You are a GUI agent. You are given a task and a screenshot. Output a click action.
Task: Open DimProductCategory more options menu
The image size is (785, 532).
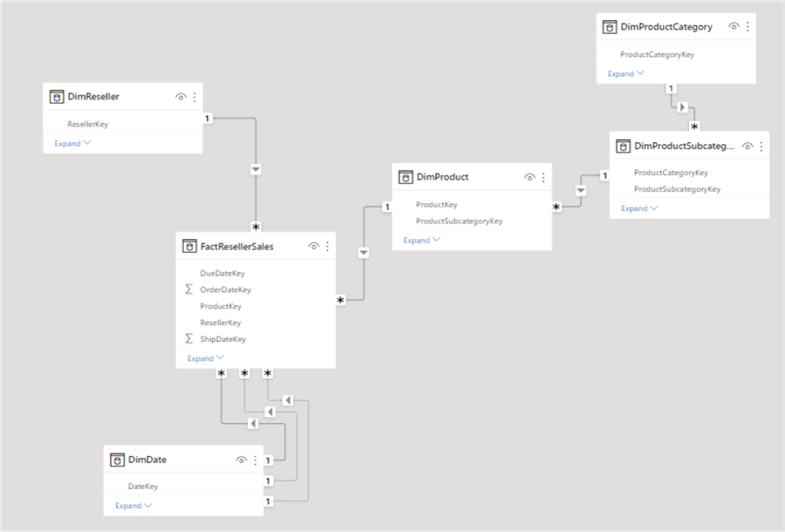747,26
